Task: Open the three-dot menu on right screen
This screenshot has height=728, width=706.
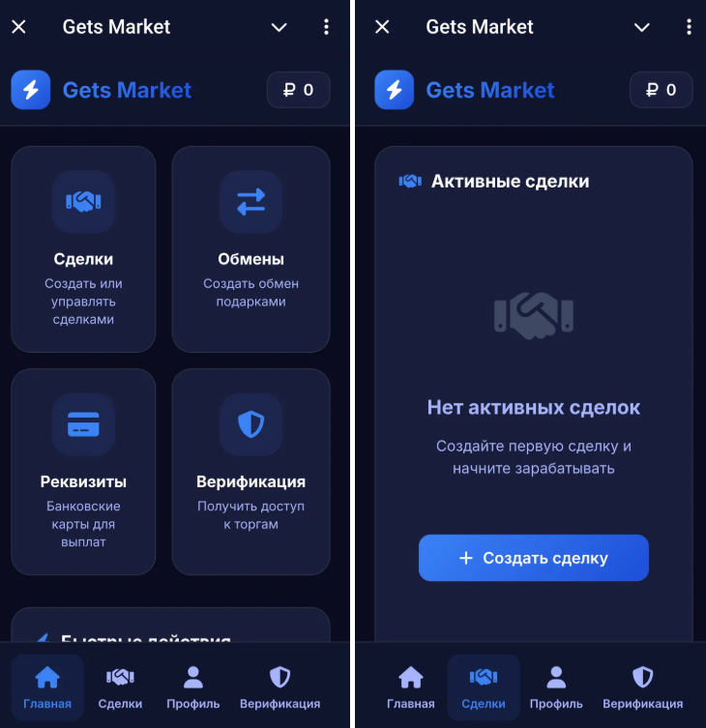Action: pos(689,27)
